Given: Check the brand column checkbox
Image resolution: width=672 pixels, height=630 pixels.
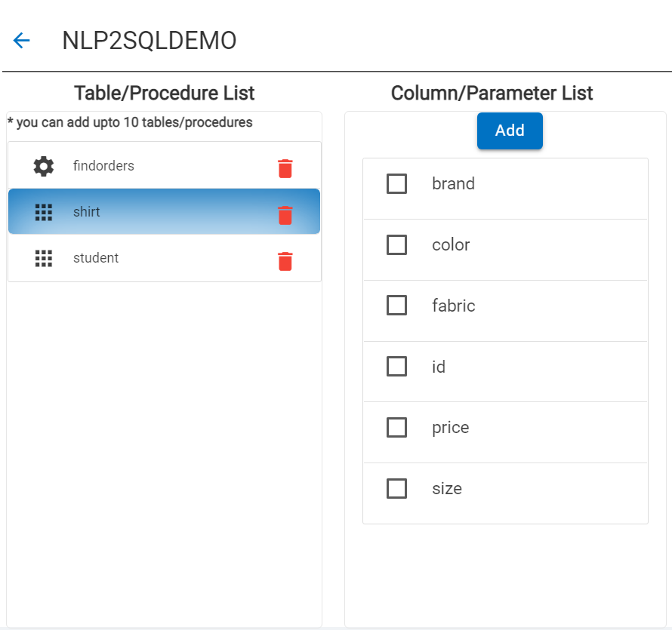Looking at the screenshot, I should pos(396,183).
